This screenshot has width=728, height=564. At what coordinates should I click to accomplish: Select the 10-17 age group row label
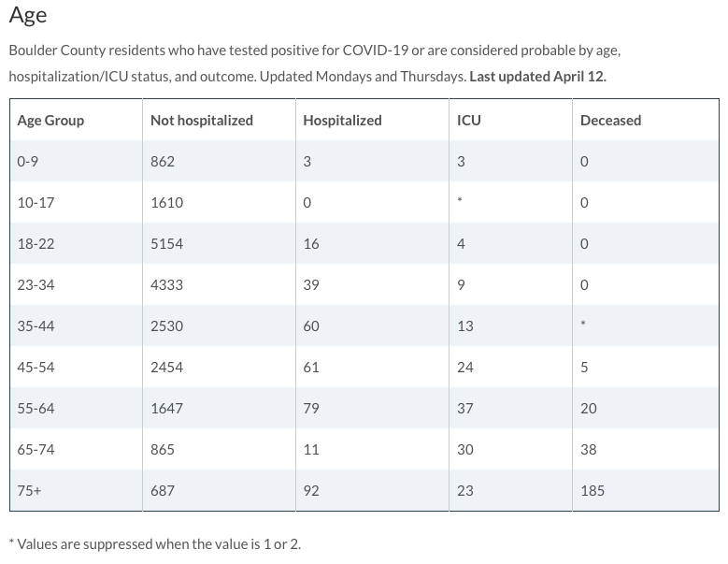[36, 203]
